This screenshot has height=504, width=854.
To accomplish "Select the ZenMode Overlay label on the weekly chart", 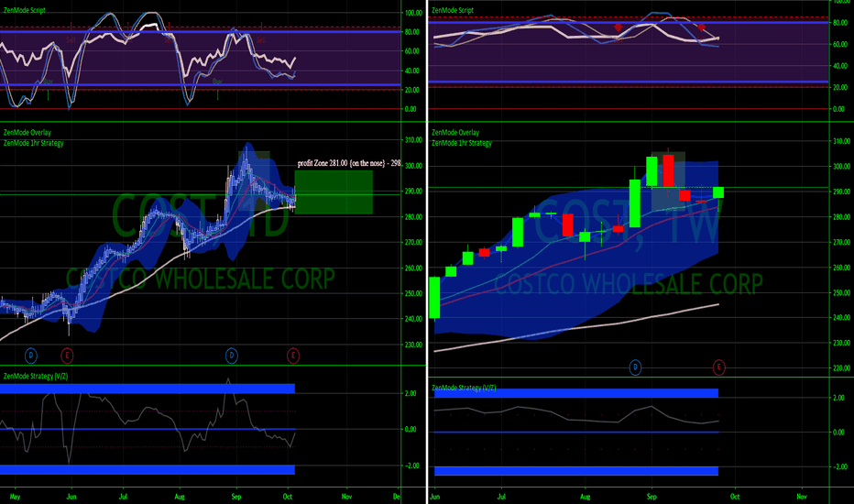I will (x=455, y=132).
